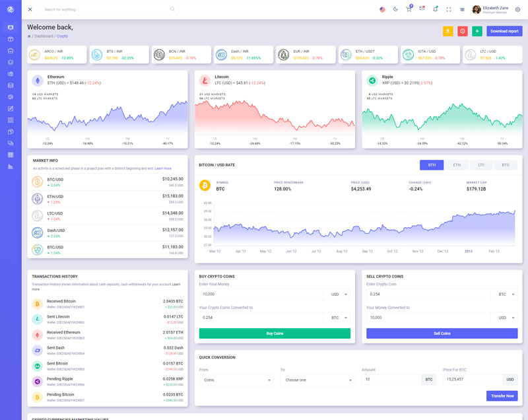This screenshot has height=420, width=528.
Task: Open the settings gear icon
Action: [x=517, y=9]
